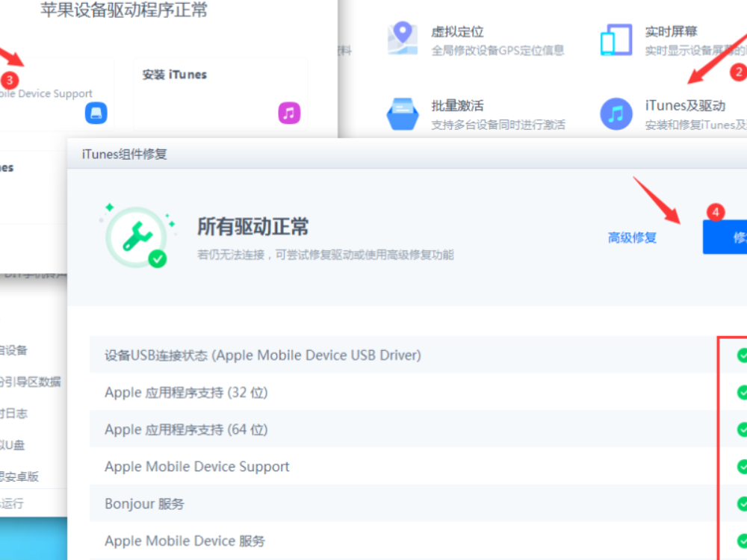Image resolution: width=747 pixels, height=560 pixels.
Task: Click the 批量激活 feature label
Action: click(x=457, y=106)
